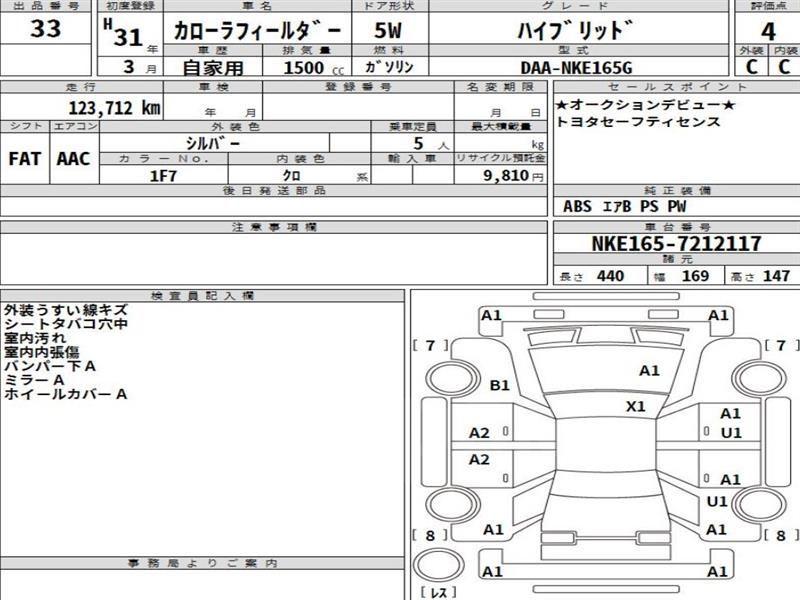Select the car name "カローラフィールダー"
The image size is (800, 600).
(257, 31)
